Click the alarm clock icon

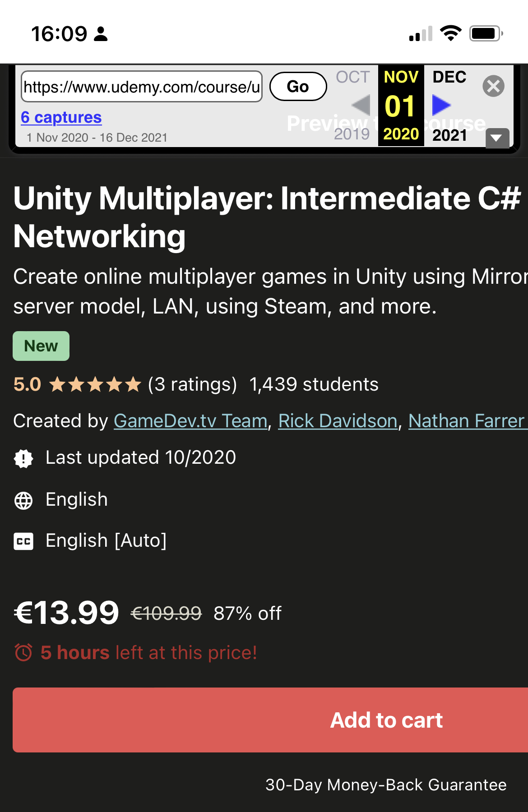[x=23, y=652]
